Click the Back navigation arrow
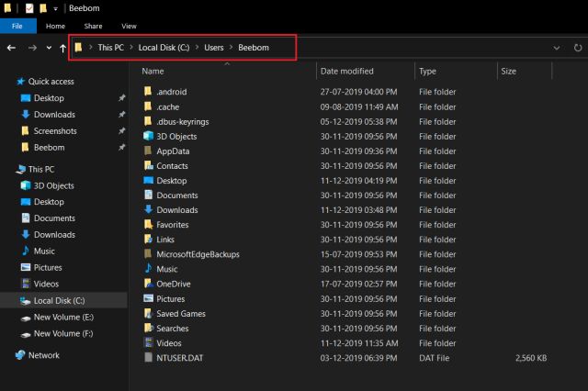 click(x=11, y=48)
